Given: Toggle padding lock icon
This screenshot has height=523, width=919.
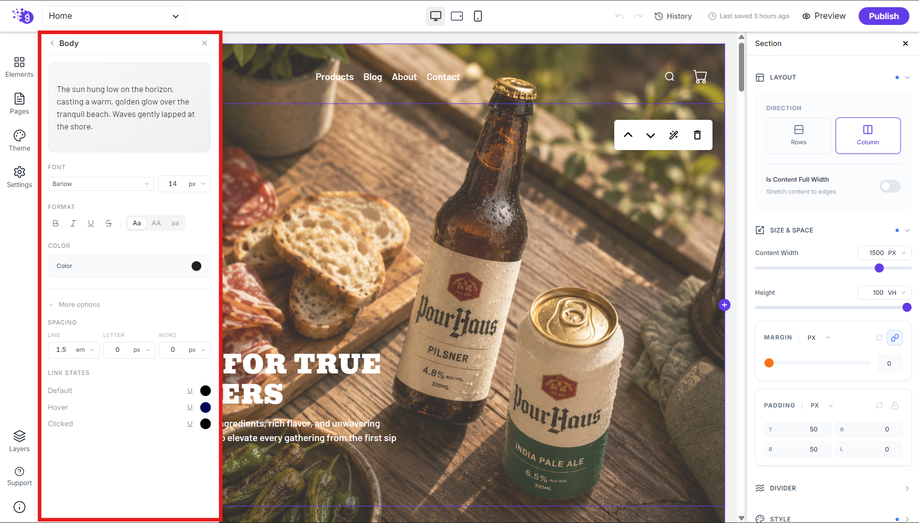Looking at the screenshot, I should click(894, 406).
